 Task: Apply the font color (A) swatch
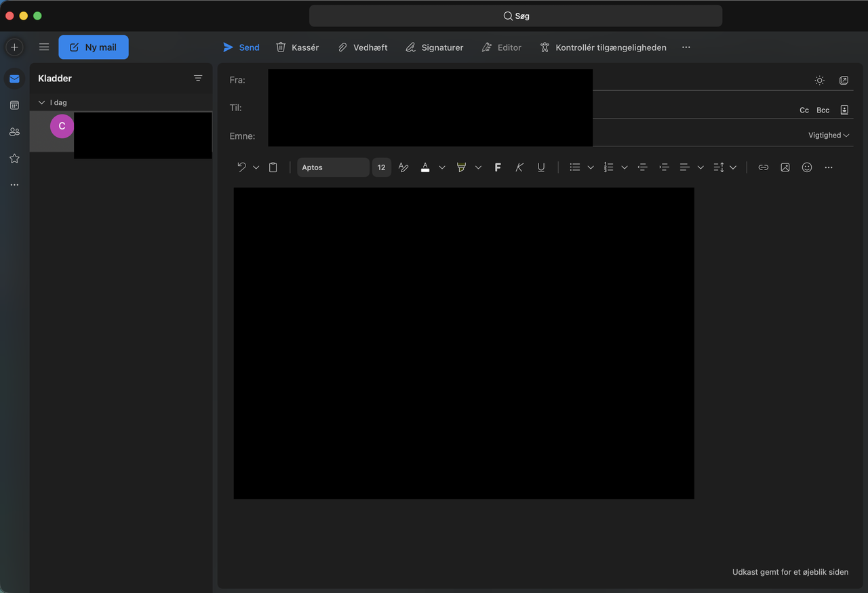pyautogui.click(x=425, y=167)
